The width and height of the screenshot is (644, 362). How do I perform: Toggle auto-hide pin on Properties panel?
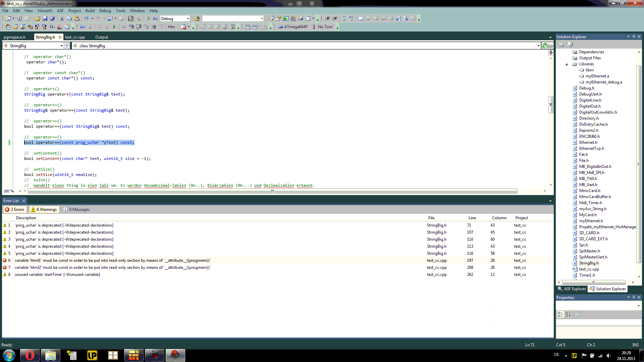[634, 297]
